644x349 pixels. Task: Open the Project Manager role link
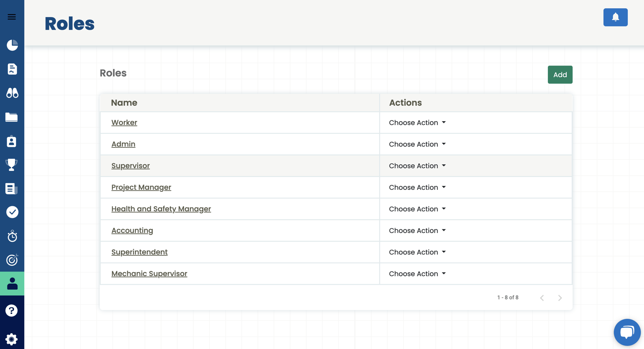tap(141, 187)
